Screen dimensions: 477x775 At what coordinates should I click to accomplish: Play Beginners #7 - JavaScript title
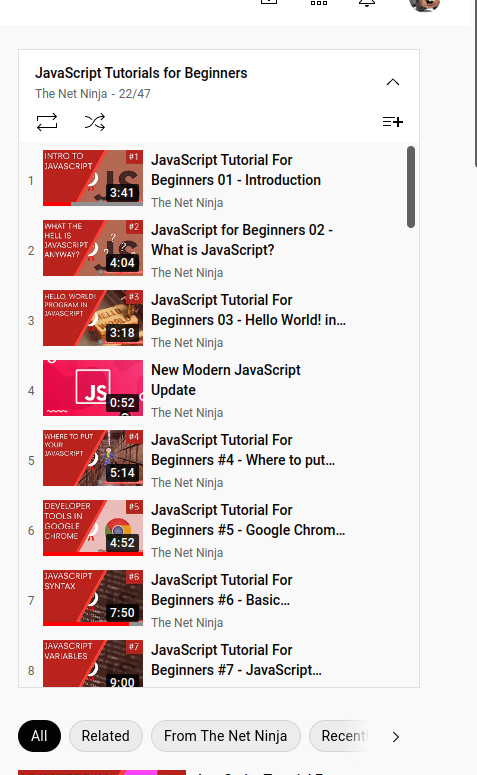(x=236, y=660)
